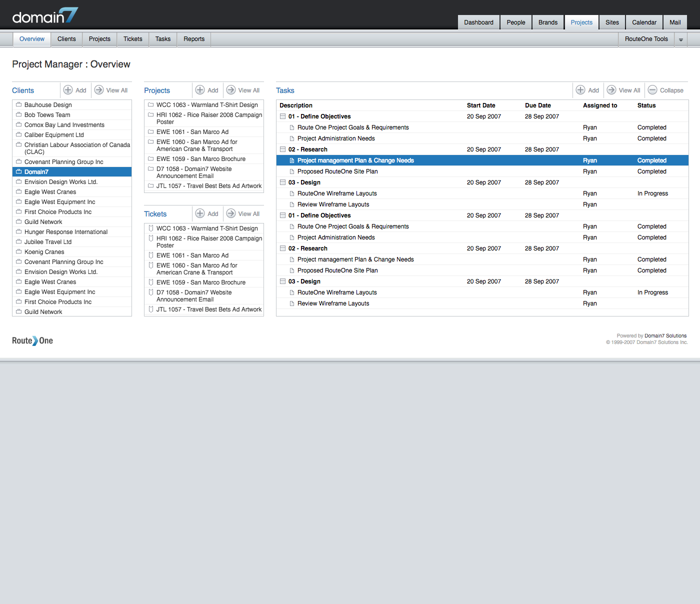Open the Tasks panel heading link

[285, 90]
